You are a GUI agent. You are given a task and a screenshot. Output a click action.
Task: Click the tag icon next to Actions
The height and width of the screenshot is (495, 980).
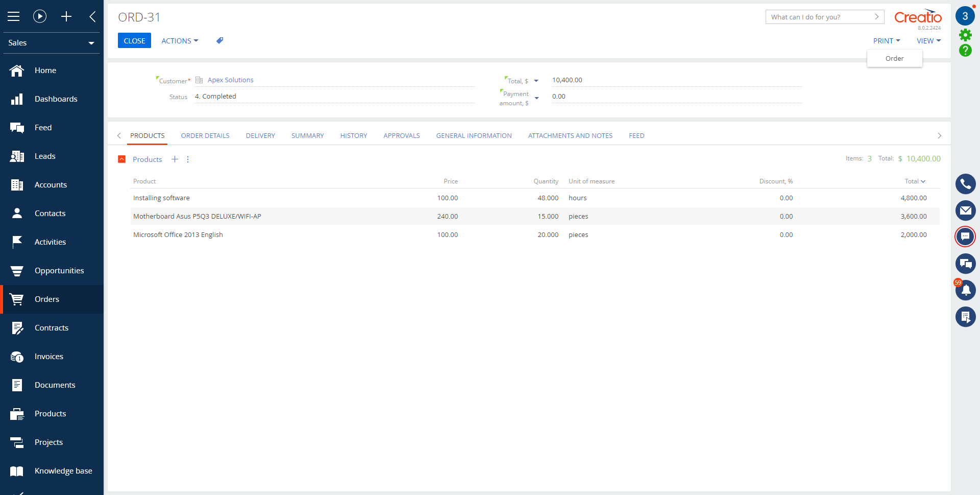point(219,40)
